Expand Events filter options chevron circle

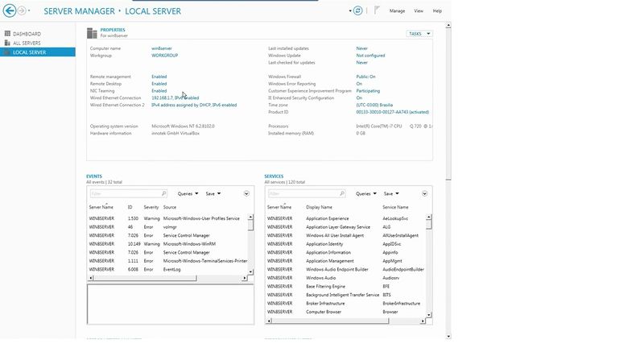click(246, 193)
